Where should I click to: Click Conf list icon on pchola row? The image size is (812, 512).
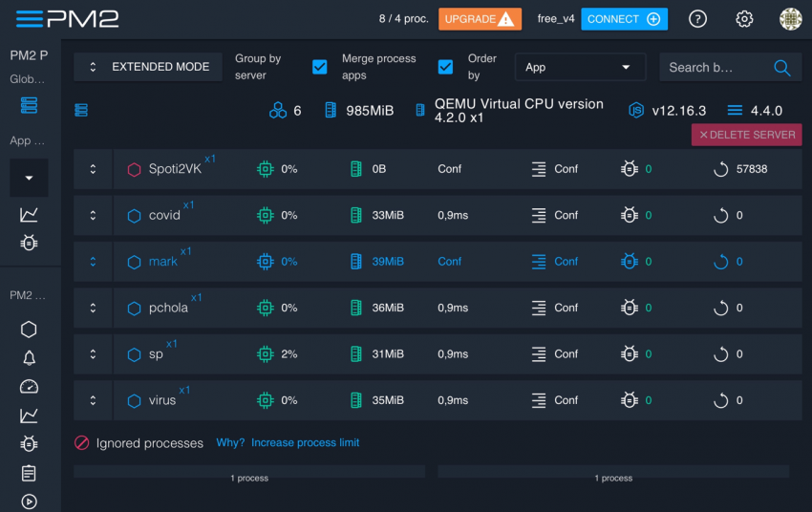coord(539,309)
